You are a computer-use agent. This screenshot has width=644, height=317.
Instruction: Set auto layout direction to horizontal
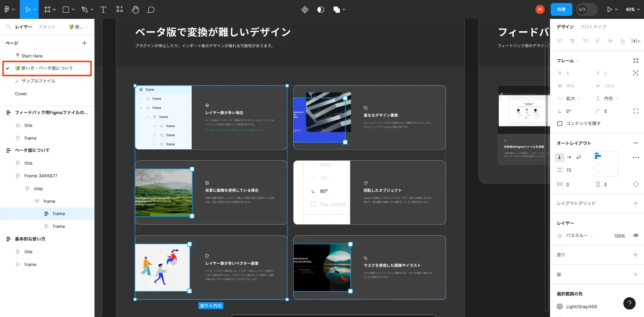coord(569,157)
